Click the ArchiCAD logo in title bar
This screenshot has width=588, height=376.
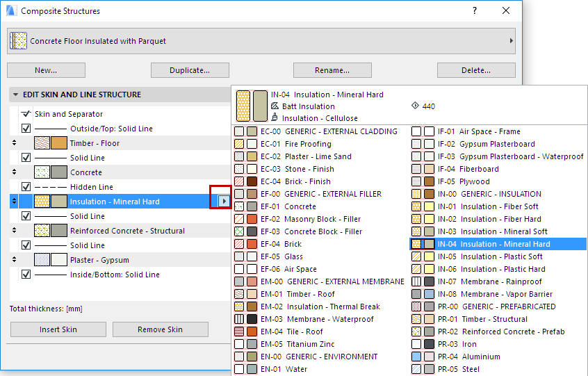(x=11, y=11)
